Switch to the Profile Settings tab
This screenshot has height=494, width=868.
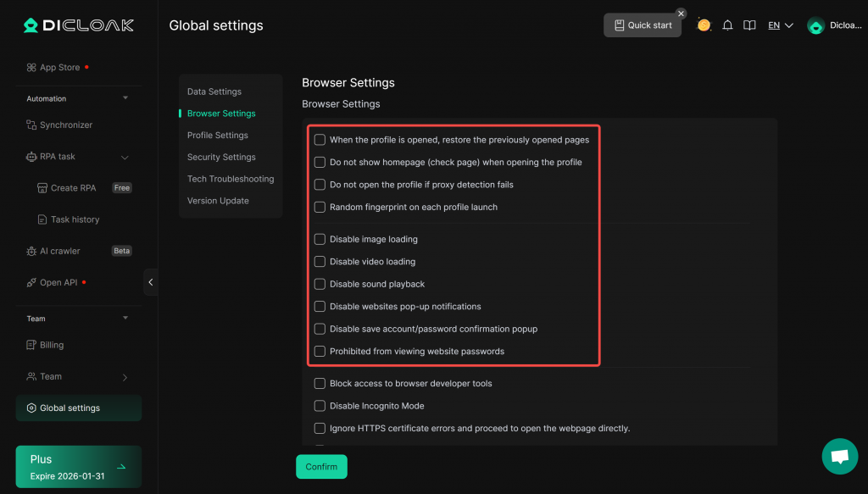tap(218, 136)
